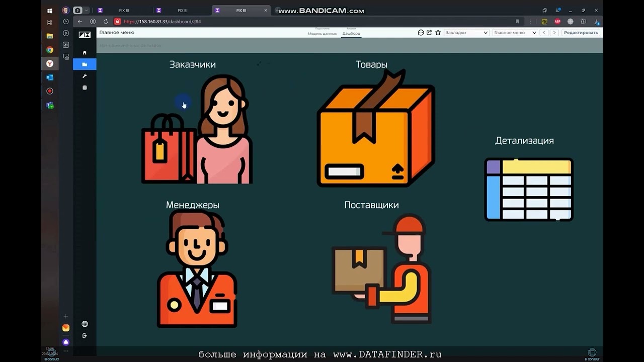644x362 pixels.
Task: Click the Yandex Я icon in address bar
Action: 93,22
